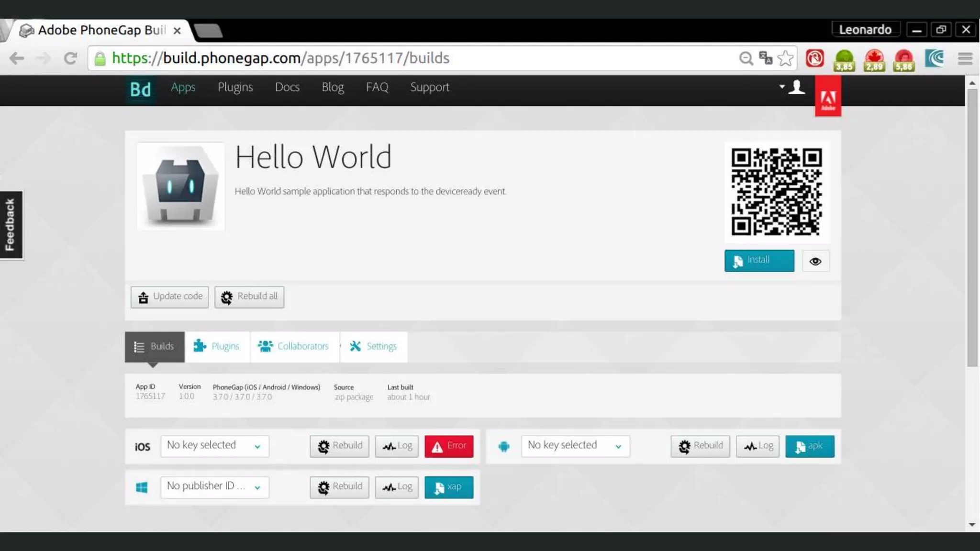Open the Windows No publisher ID dropdown
Screen dimensions: 980x551
[214, 487]
